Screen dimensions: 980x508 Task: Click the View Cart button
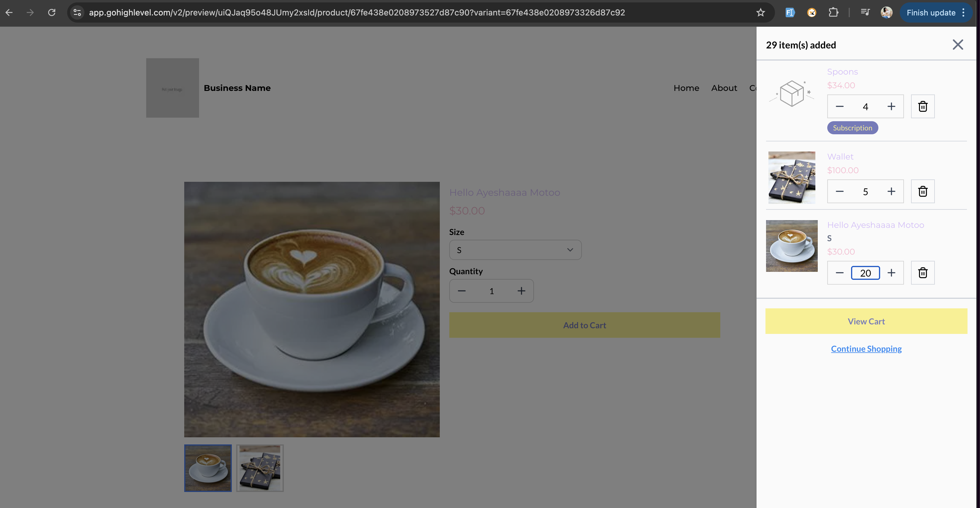[866, 321]
